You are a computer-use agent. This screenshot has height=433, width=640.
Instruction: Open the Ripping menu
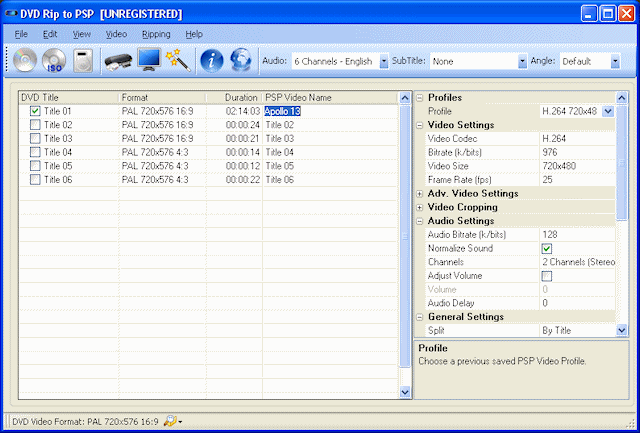click(156, 34)
